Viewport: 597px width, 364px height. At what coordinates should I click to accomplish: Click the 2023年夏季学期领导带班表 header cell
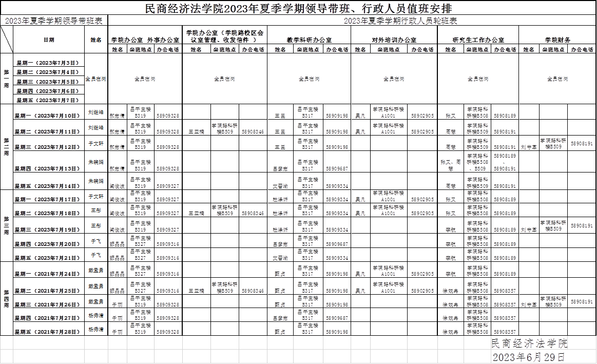click(53, 21)
